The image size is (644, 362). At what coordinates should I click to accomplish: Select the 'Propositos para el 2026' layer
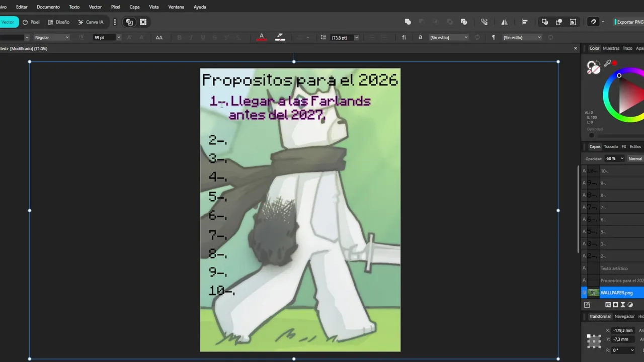(x=613, y=281)
